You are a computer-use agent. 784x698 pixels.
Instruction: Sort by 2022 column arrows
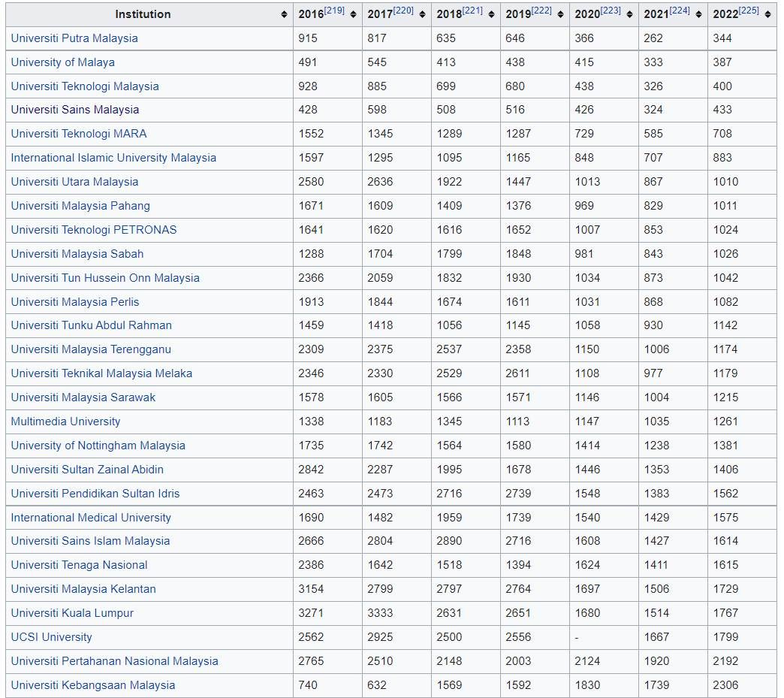(767, 14)
